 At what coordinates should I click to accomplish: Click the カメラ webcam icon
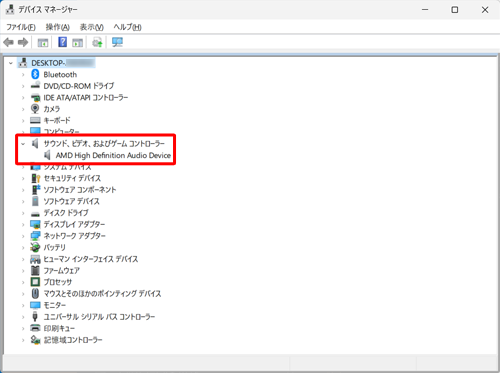[35, 109]
